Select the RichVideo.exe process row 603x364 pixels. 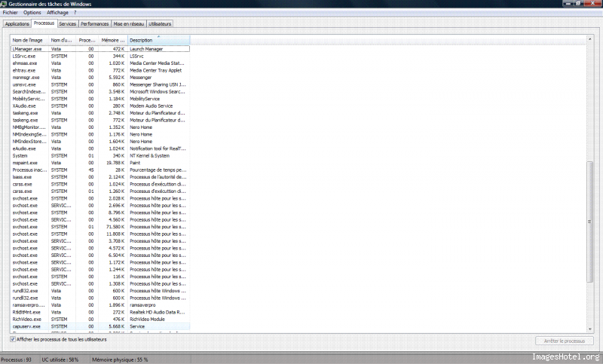click(26, 319)
